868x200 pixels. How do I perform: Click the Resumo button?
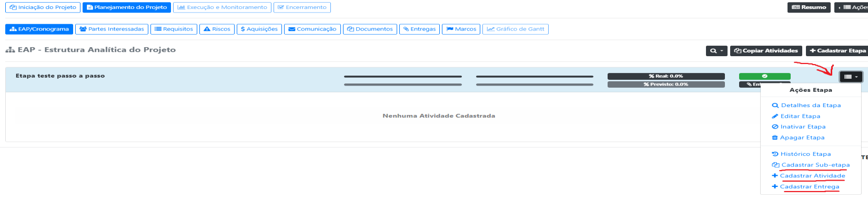point(809,7)
